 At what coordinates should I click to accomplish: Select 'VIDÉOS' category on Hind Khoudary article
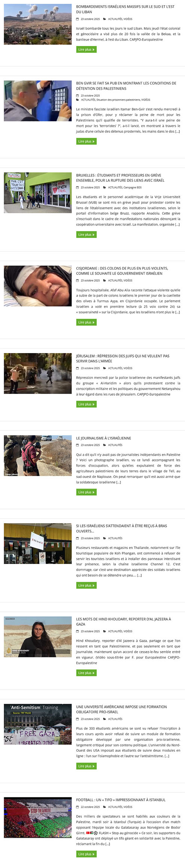[x=128, y=631]
